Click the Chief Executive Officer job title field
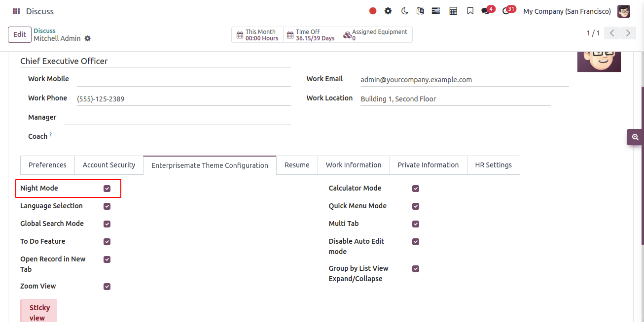 (x=155, y=61)
